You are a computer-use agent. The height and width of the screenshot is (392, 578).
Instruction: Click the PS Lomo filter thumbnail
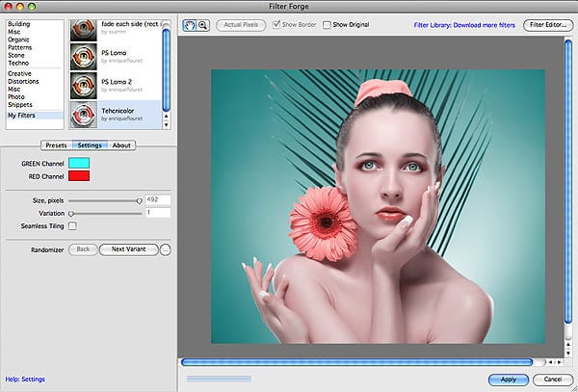pyautogui.click(x=83, y=57)
